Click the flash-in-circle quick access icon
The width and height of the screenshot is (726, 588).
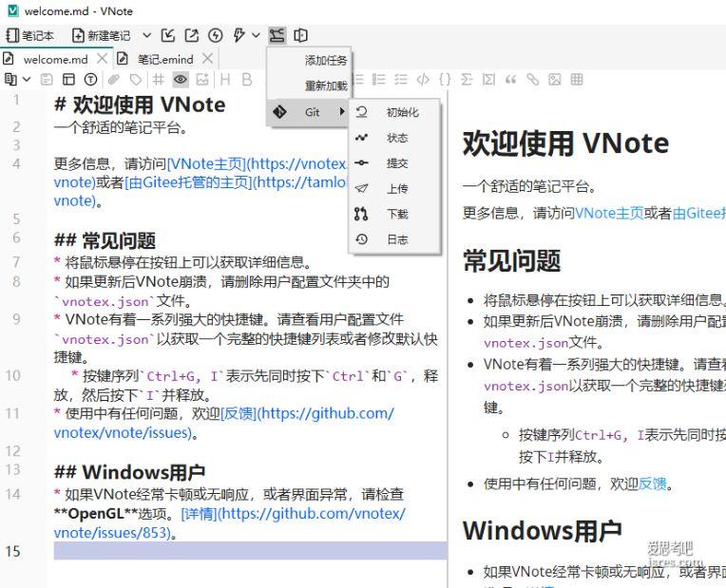[x=216, y=35]
